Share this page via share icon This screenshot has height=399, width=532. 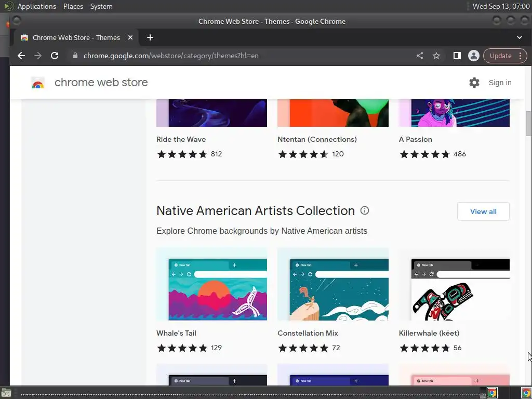[x=420, y=56]
